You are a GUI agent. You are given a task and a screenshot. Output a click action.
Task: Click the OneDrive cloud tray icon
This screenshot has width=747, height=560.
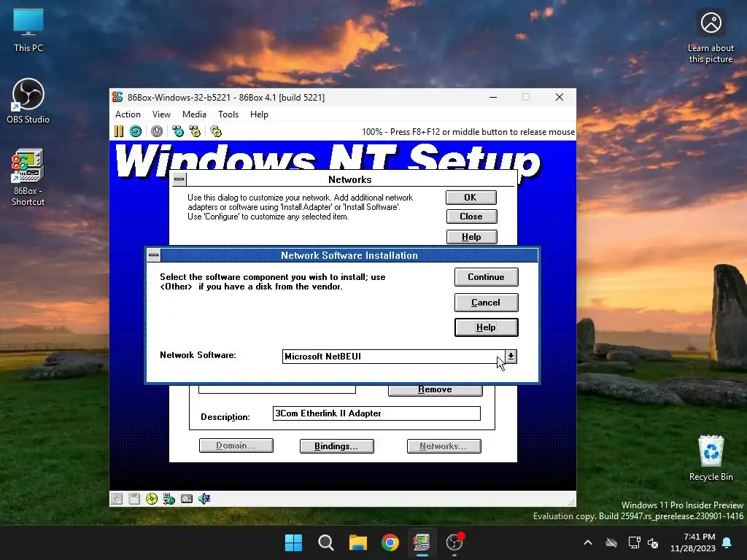[611, 542]
